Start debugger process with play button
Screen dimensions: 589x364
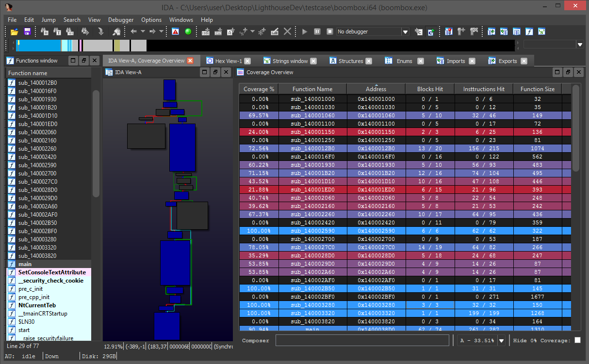pyautogui.click(x=305, y=32)
